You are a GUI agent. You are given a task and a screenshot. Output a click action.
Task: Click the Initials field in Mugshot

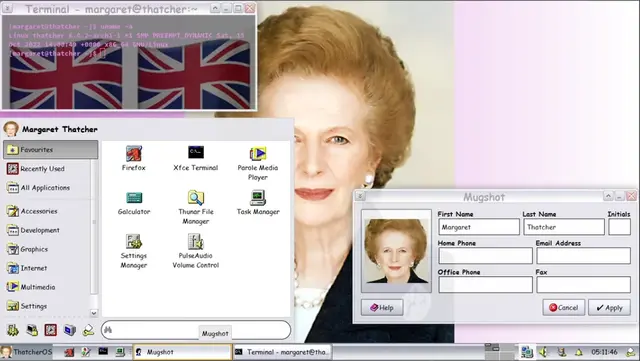tap(620, 227)
